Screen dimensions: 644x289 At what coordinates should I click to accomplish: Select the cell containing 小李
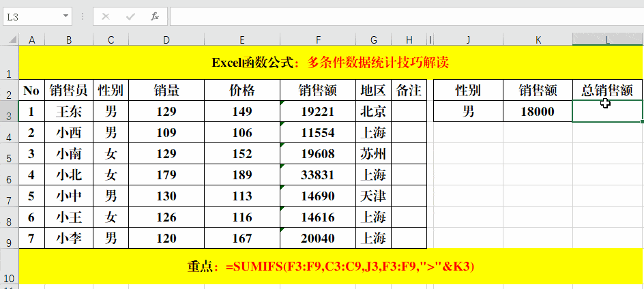coord(69,238)
